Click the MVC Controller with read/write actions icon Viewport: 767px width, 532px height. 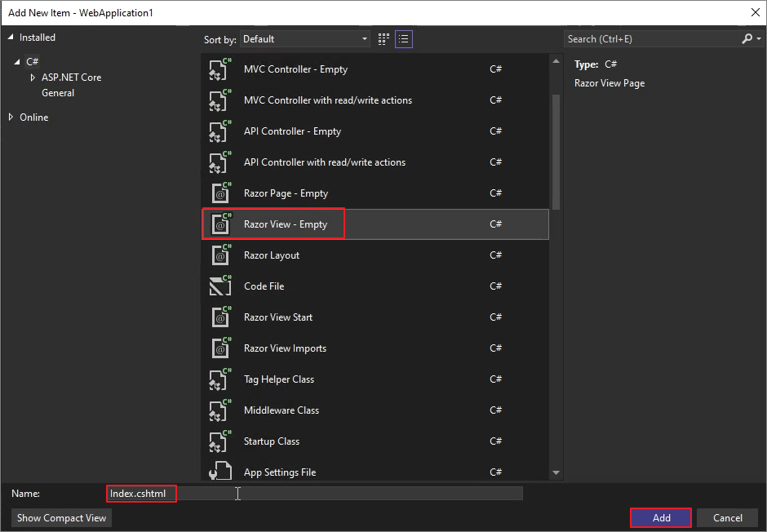[x=220, y=100]
